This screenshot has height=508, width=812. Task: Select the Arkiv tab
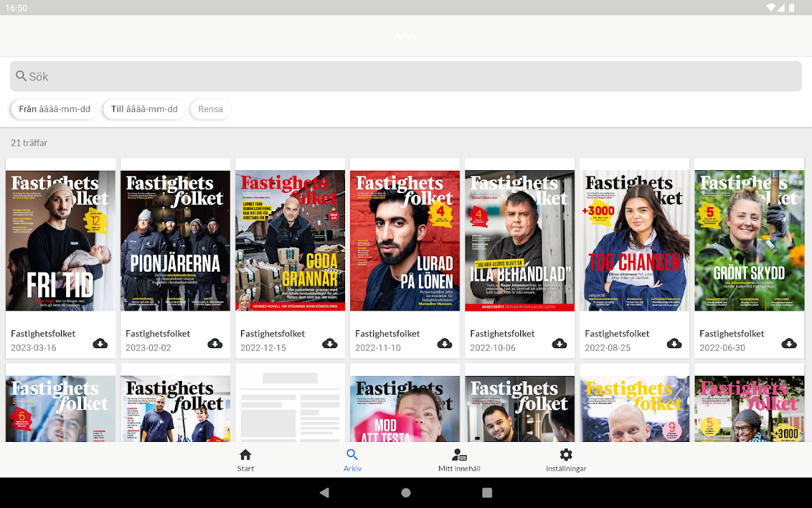pos(353,460)
